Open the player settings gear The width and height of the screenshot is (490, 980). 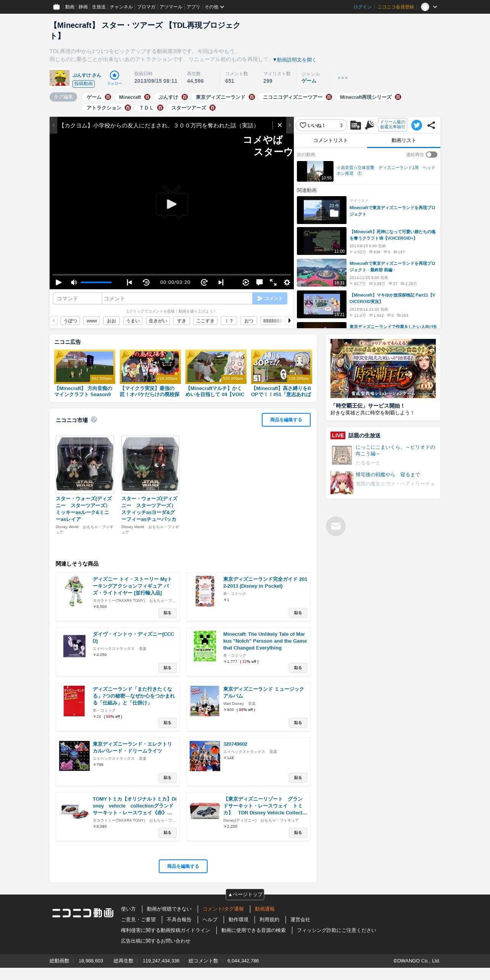(x=287, y=282)
